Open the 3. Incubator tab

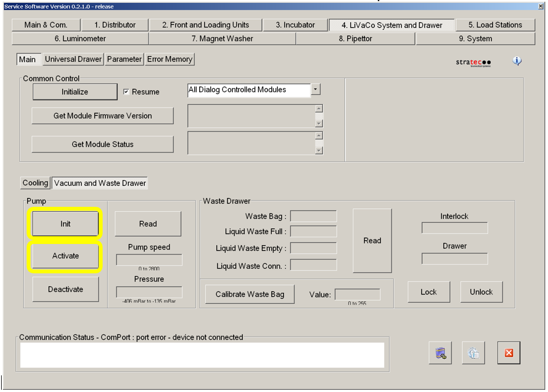[x=296, y=25]
